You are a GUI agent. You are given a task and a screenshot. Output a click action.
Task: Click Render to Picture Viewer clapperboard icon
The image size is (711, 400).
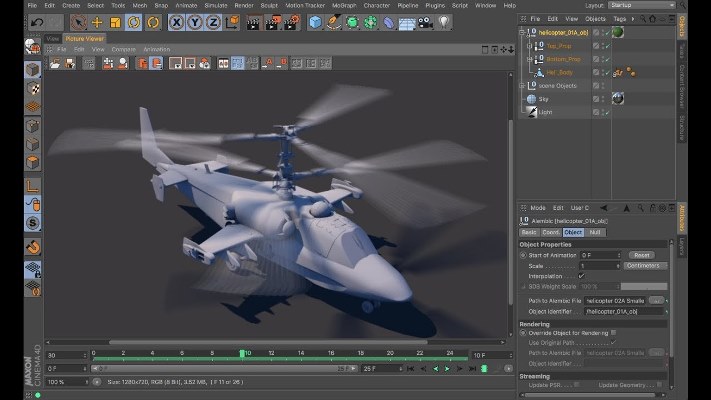272,22
